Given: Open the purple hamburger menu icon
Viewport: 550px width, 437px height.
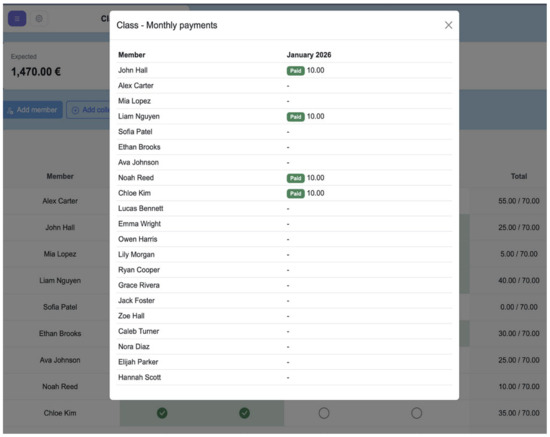Looking at the screenshot, I should click(17, 19).
